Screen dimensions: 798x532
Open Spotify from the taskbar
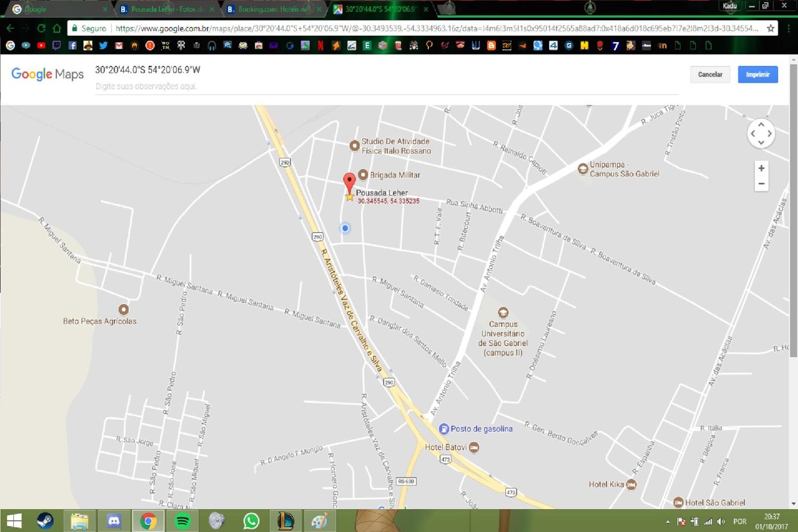tap(182, 521)
